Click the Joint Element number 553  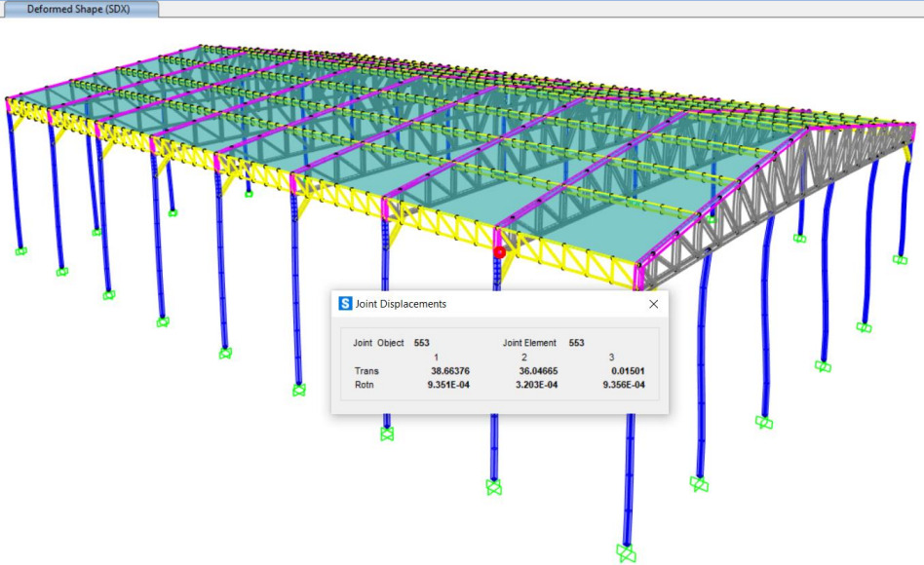click(576, 343)
